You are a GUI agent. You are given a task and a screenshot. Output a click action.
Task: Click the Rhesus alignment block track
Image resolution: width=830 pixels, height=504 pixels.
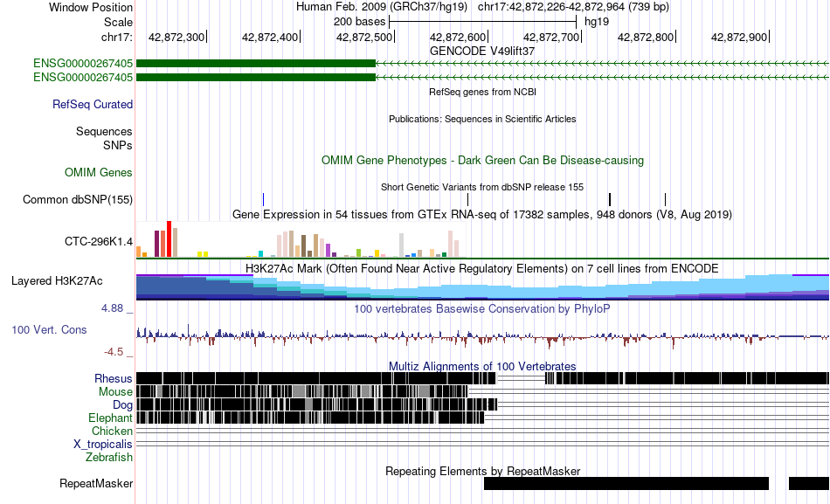point(483,378)
